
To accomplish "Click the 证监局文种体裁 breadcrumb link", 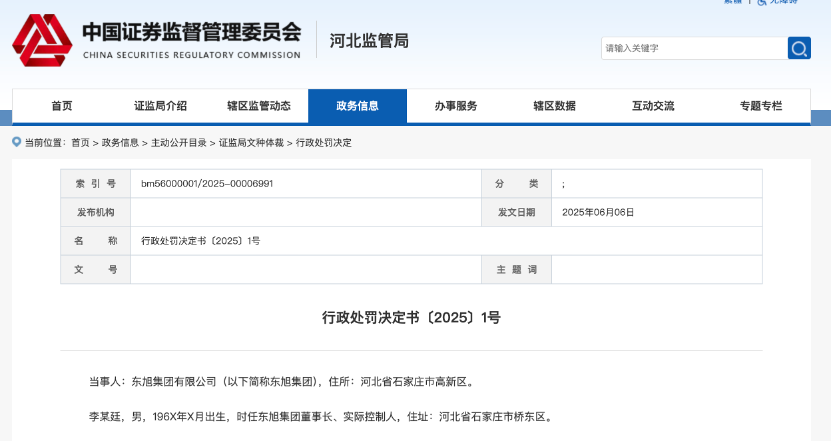I will (x=251, y=143).
